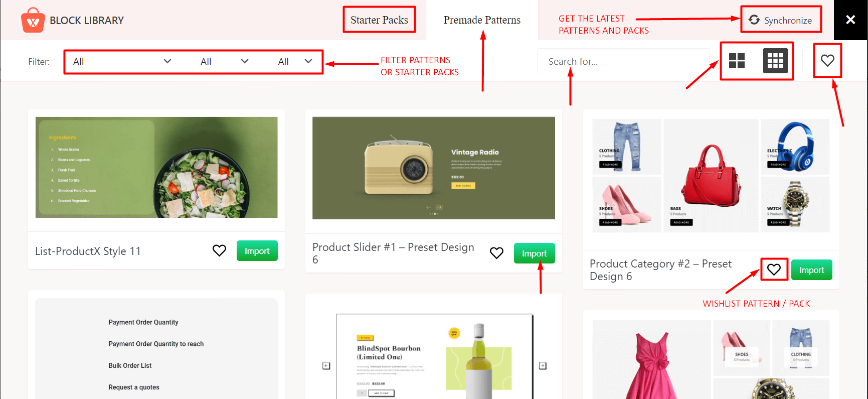Toggle wishlist heart for Product Slider #1
The height and width of the screenshot is (399, 868).
pos(496,253)
